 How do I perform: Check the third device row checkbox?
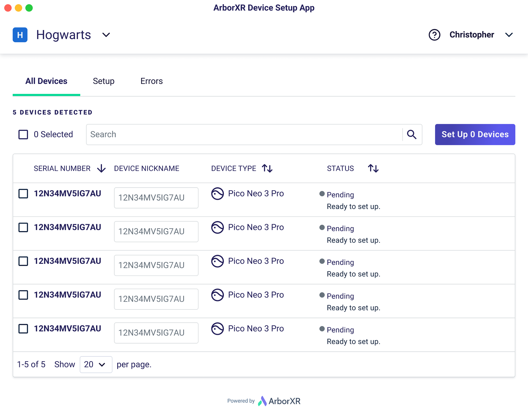click(x=23, y=261)
